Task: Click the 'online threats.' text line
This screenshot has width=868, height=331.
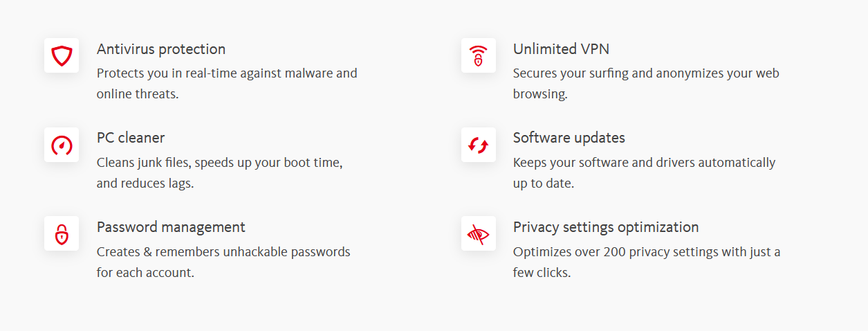Action: [x=137, y=94]
